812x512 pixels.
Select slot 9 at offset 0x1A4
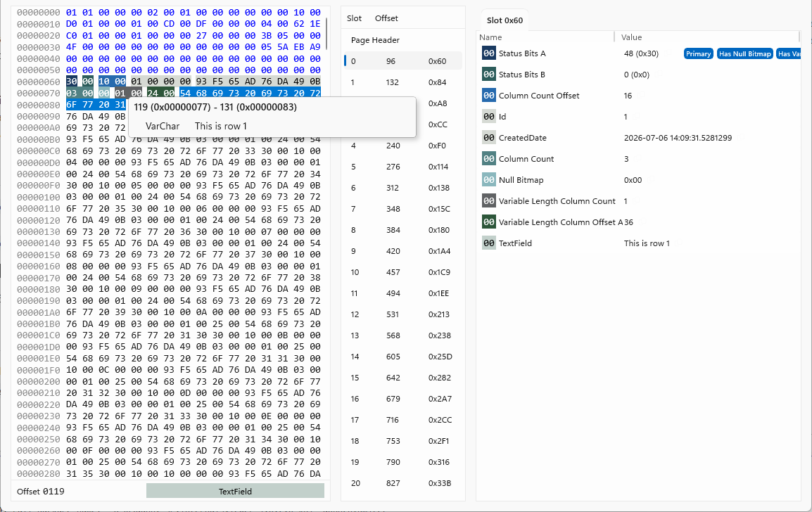coord(403,251)
